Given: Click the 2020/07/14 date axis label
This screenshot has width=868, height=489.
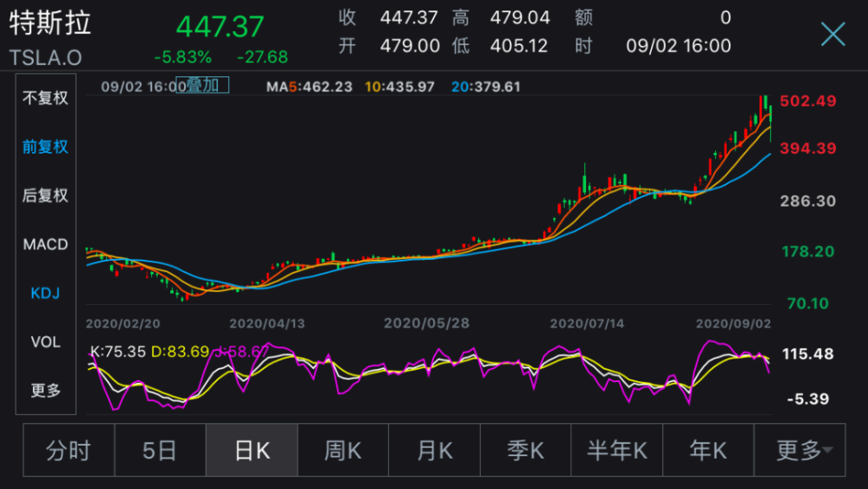Looking at the screenshot, I should click(587, 323).
